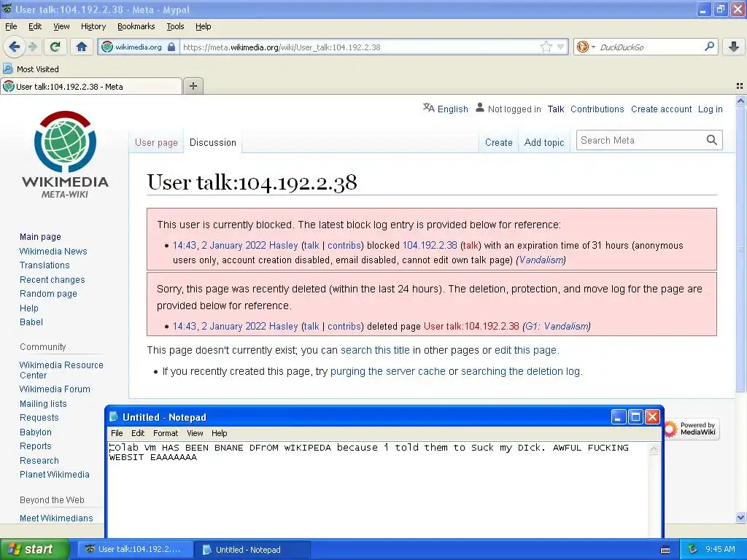Open Recent changes in the sidebar
747x560 pixels.
53,279
